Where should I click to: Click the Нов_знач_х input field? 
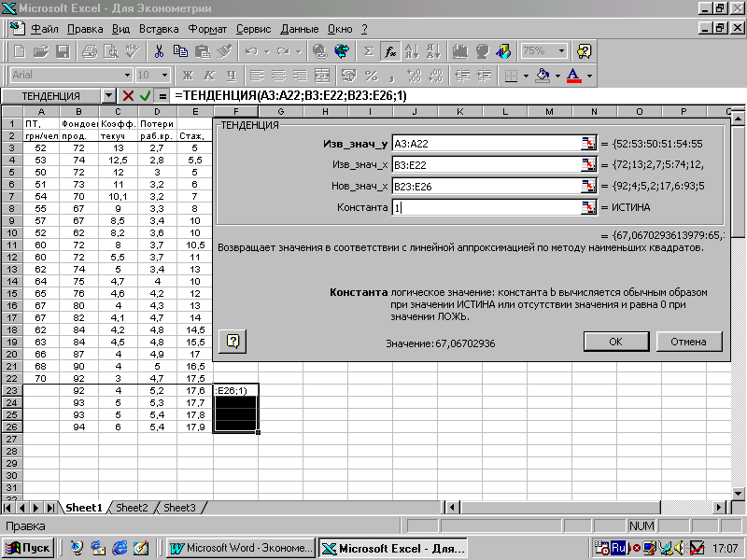click(486, 186)
